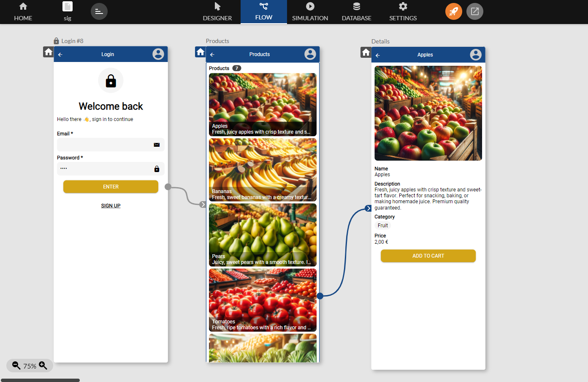Click the price value 2,00 €
Viewport: 588px width, 382px height.
[x=381, y=242]
